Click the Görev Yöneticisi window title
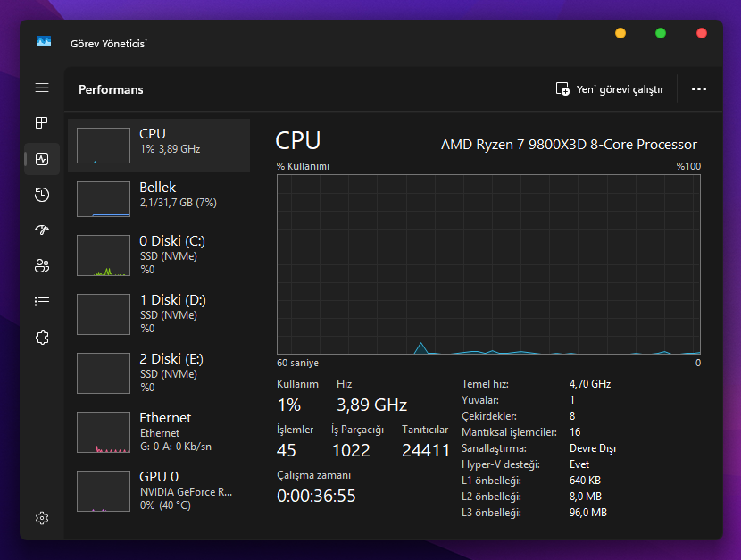 pos(109,44)
